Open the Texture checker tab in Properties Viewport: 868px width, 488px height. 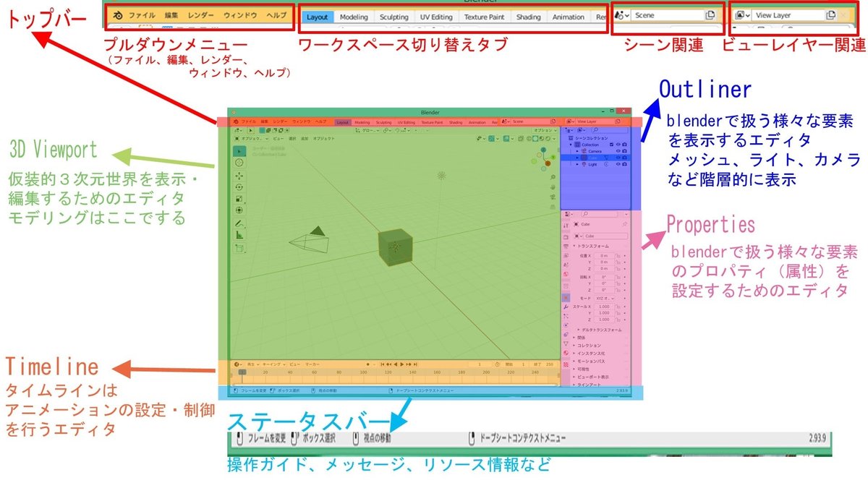pyautogui.click(x=566, y=364)
